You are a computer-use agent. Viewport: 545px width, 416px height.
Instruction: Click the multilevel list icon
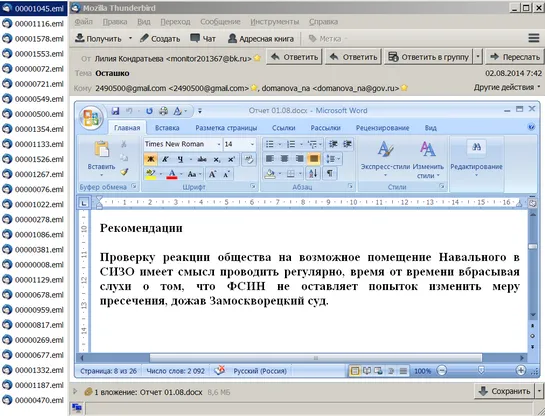(x=312, y=144)
